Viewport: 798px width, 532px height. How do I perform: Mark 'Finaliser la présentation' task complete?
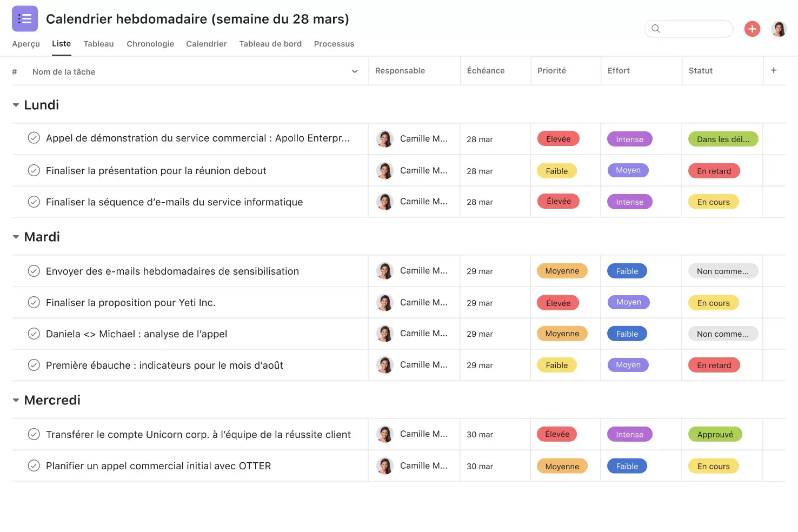(34, 170)
